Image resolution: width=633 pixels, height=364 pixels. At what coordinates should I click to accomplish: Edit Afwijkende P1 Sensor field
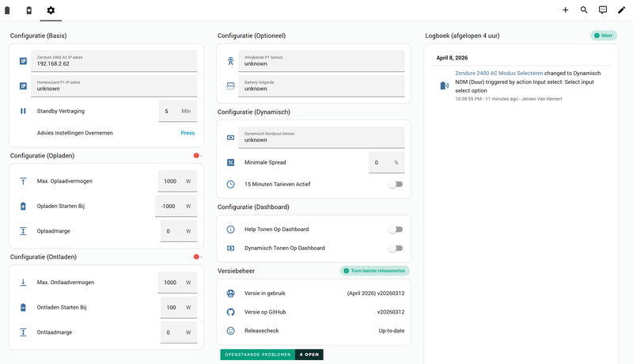click(x=321, y=61)
